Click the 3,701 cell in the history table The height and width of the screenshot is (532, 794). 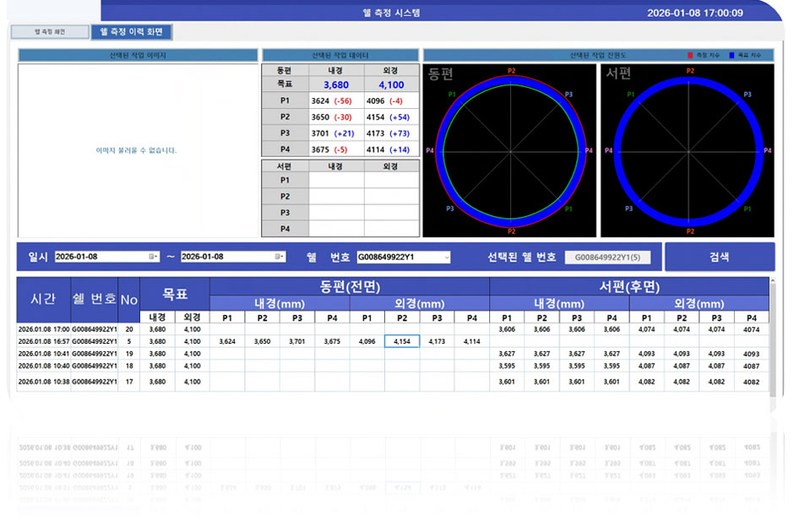(297, 341)
